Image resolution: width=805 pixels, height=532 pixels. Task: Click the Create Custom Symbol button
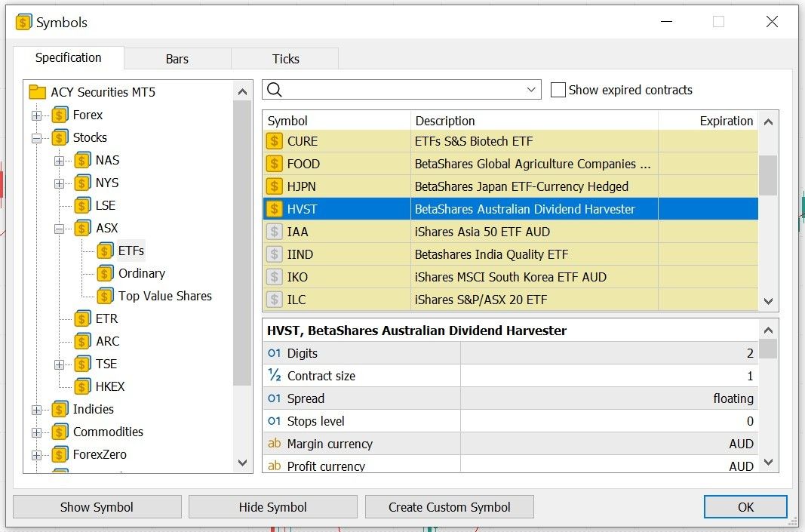click(x=449, y=507)
